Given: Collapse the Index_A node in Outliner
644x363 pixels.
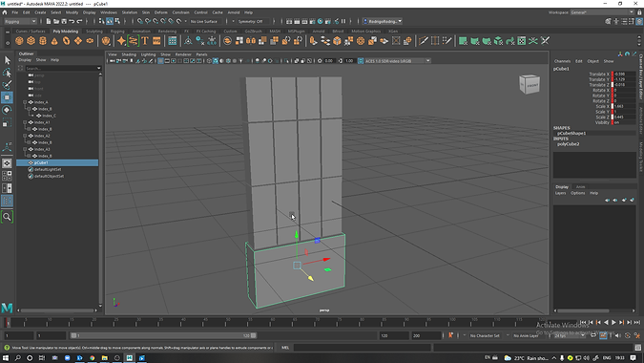Looking at the screenshot, I should [25, 102].
